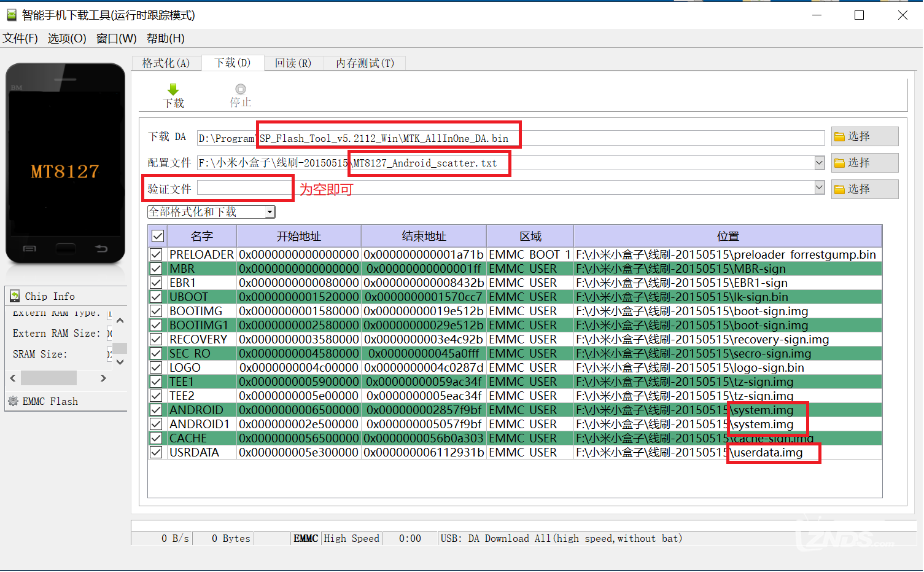Uncheck the USRDATA partition checkbox
Image resolution: width=924 pixels, height=572 pixels.
[157, 452]
